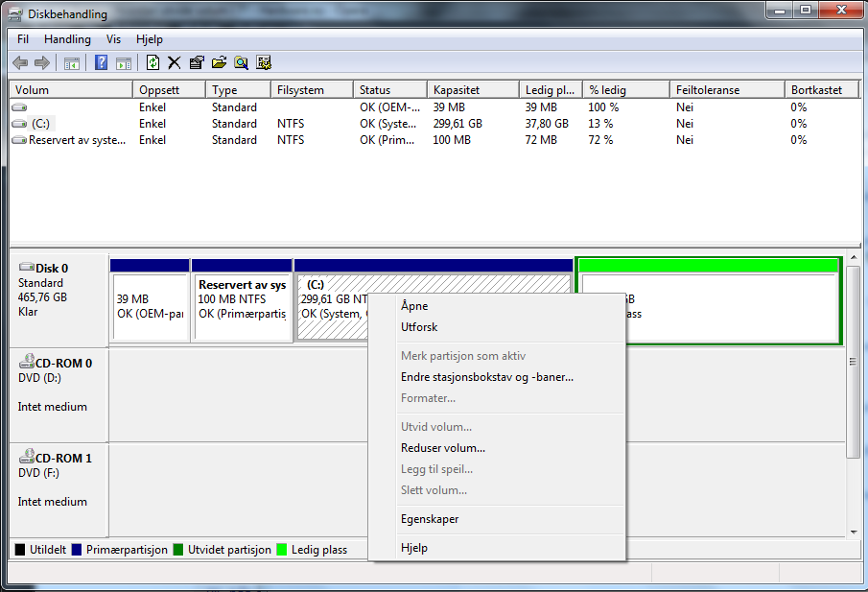Screen dimensions: 868x592
Task: Open the Properties toolbar icon
Action: [197, 62]
